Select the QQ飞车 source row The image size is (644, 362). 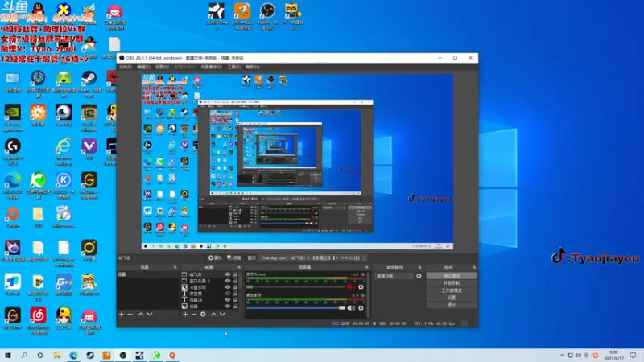point(210,274)
